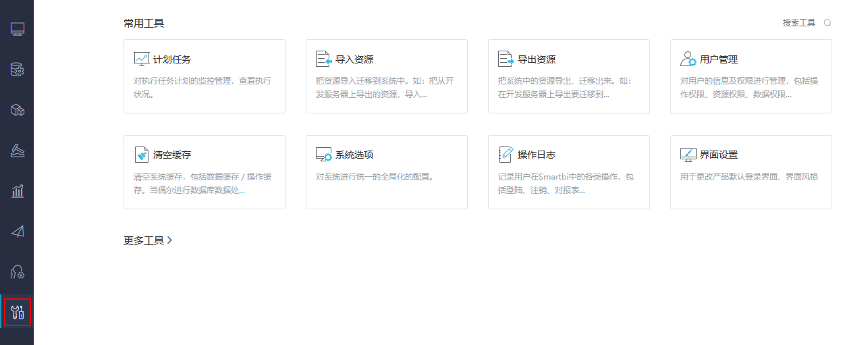Click the 系统选项 monitor gear icon
Viewport: 868px width, 345px height.
coord(324,155)
